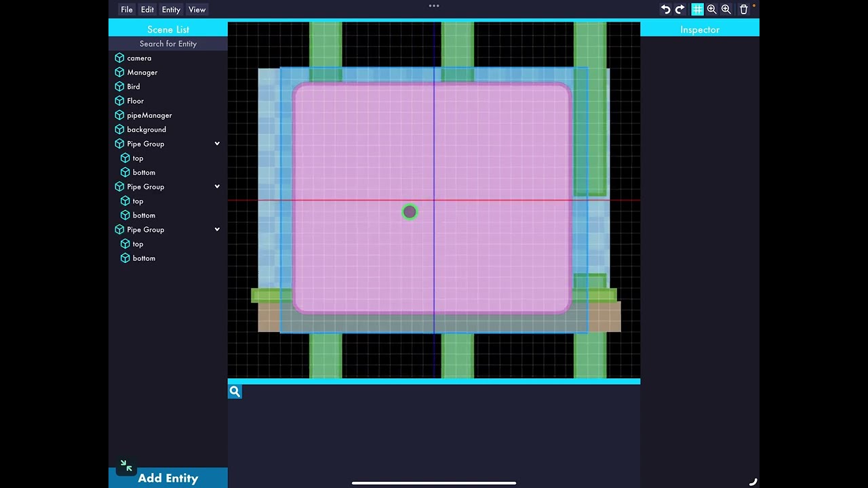868x488 pixels.
Task: Click the magnifier icon in the bottom panel
Action: pos(235,391)
